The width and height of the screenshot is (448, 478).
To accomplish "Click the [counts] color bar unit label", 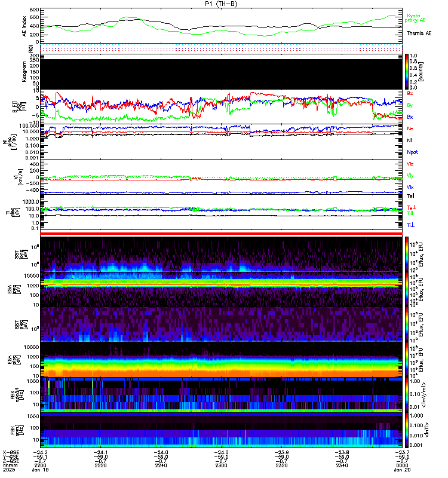I will 421,72.
